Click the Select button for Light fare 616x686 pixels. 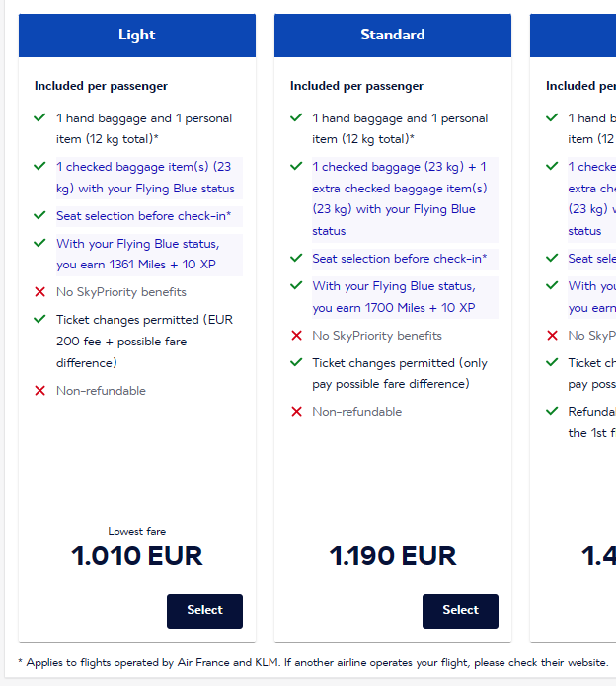coord(204,611)
